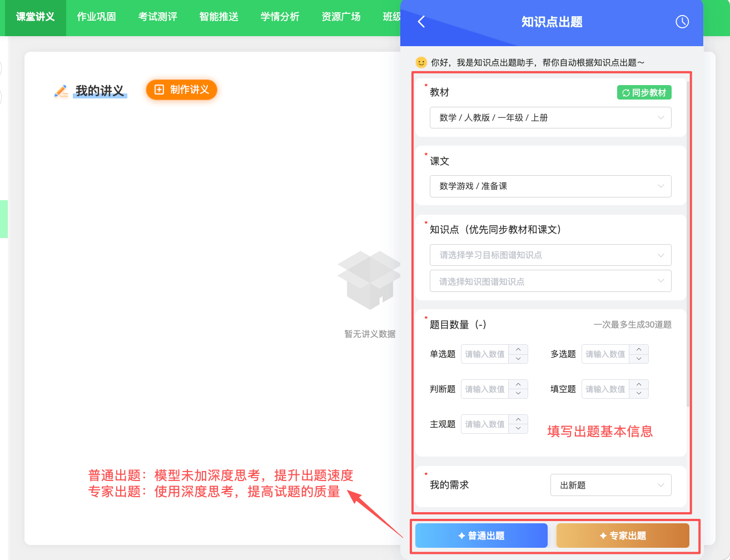The width and height of the screenshot is (730, 560).
Task: Click the 暂无讲义数据 empty-state text
Action: [x=370, y=334]
